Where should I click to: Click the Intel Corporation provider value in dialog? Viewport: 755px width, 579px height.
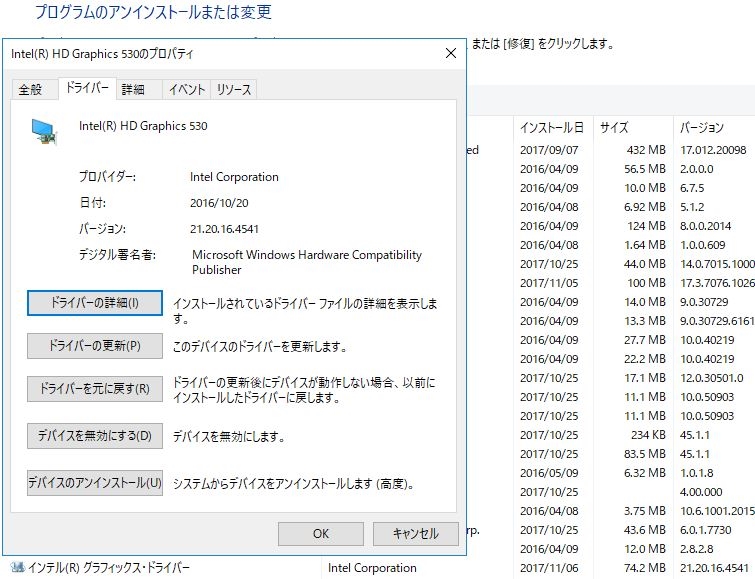[234, 177]
